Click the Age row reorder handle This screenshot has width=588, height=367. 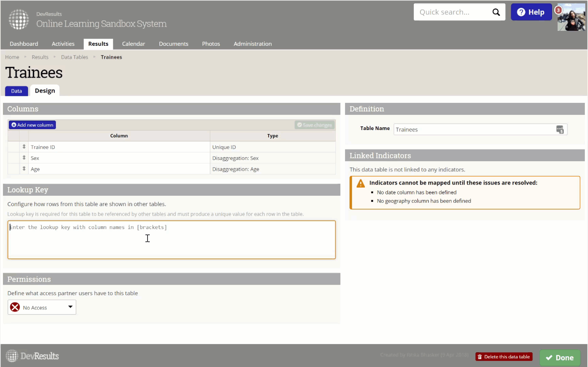click(x=24, y=169)
